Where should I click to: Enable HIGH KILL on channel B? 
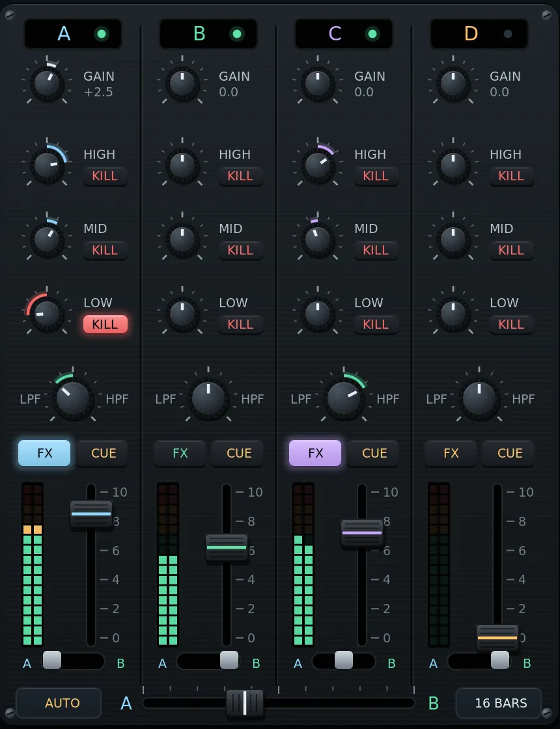tap(240, 176)
